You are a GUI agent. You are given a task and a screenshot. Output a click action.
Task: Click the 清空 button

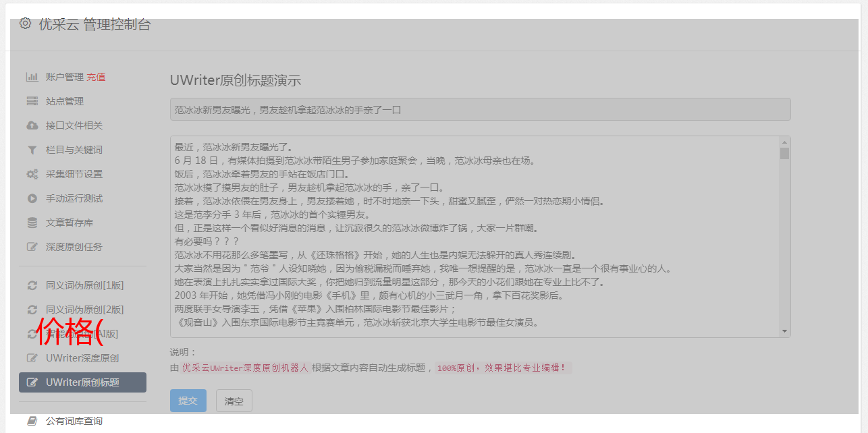click(x=234, y=401)
